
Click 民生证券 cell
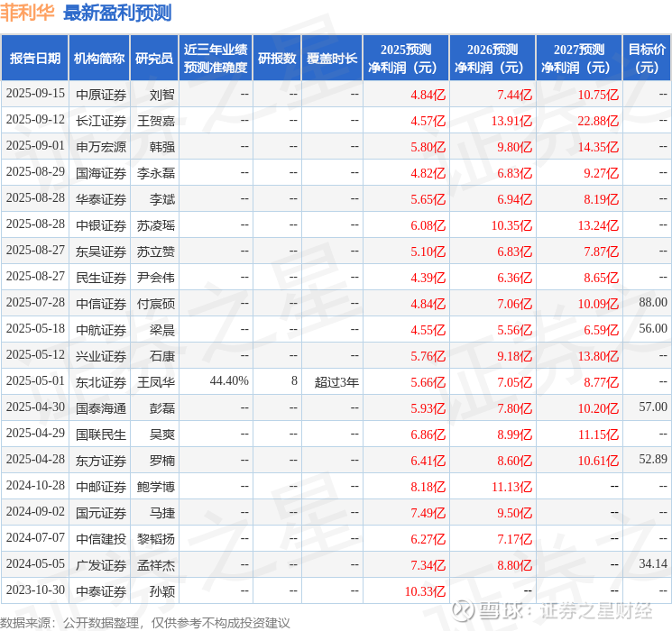point(101,278)
